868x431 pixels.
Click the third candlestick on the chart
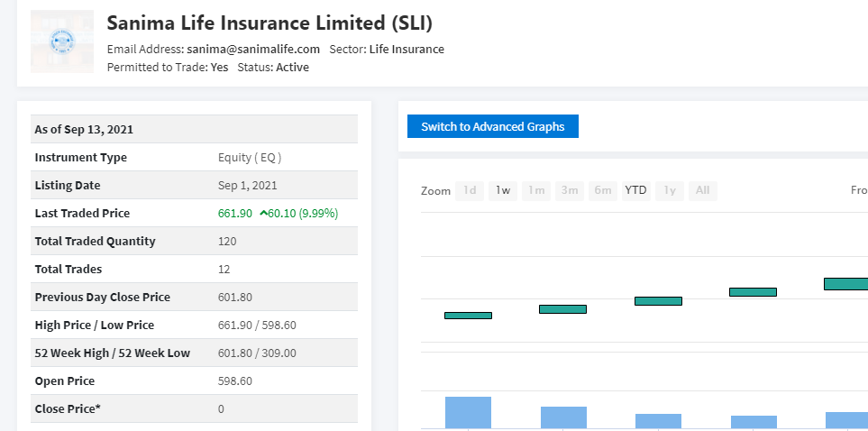click(x=658, y=301)
